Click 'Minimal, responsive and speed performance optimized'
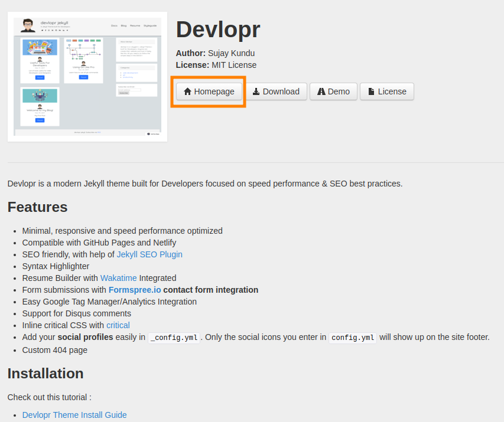The image size is (504, 422). [122, 231]
